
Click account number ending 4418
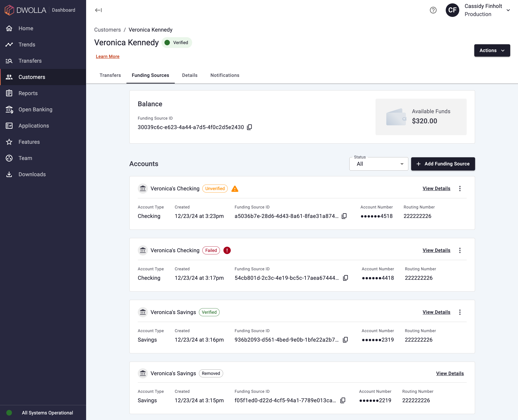point(378,278)
